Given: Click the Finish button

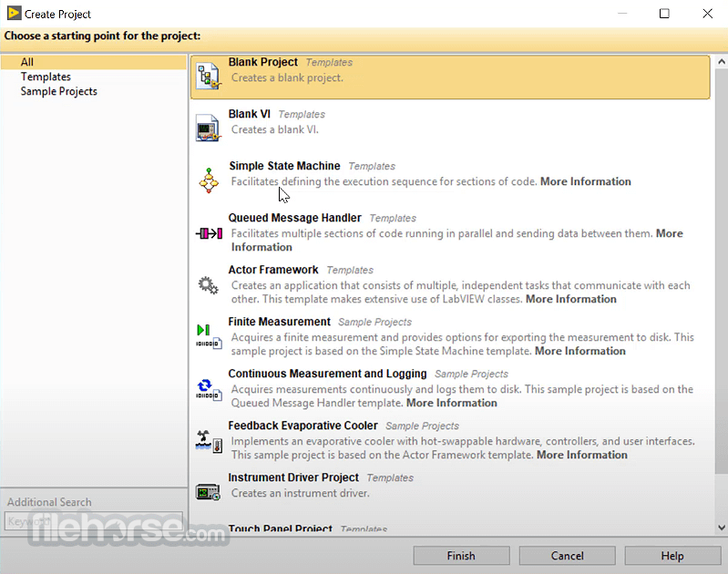Looking at the screenshot, I should point(461,556).
